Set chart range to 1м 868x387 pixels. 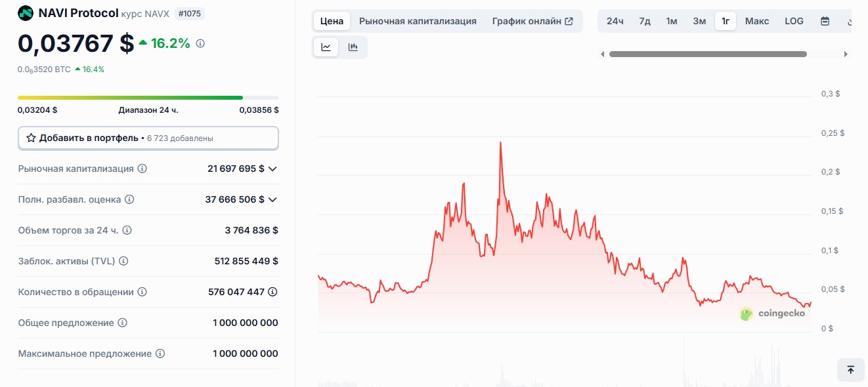672,21
